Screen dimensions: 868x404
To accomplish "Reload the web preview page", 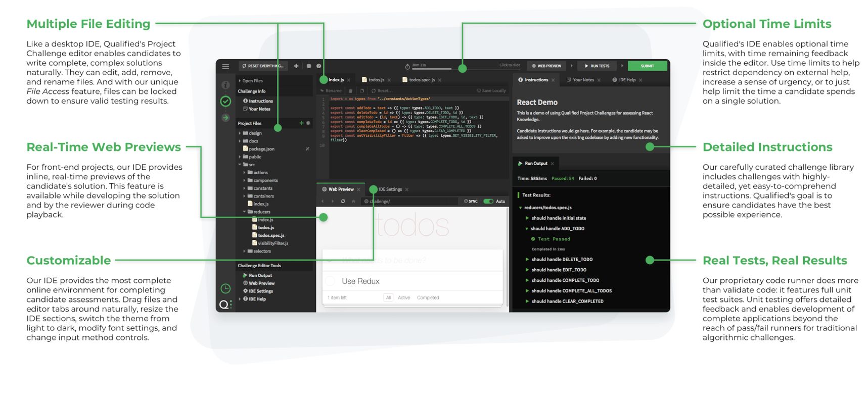I will 343,201.
